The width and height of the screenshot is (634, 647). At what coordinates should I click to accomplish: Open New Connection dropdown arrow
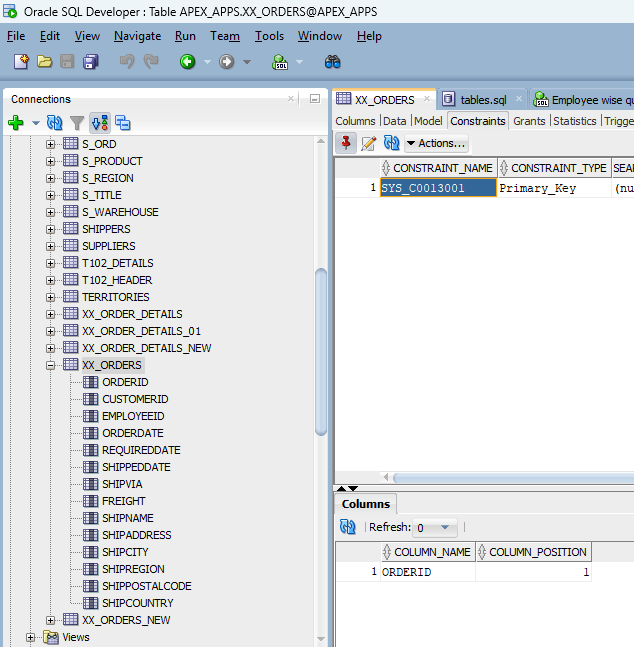click(x=36, y=123)
